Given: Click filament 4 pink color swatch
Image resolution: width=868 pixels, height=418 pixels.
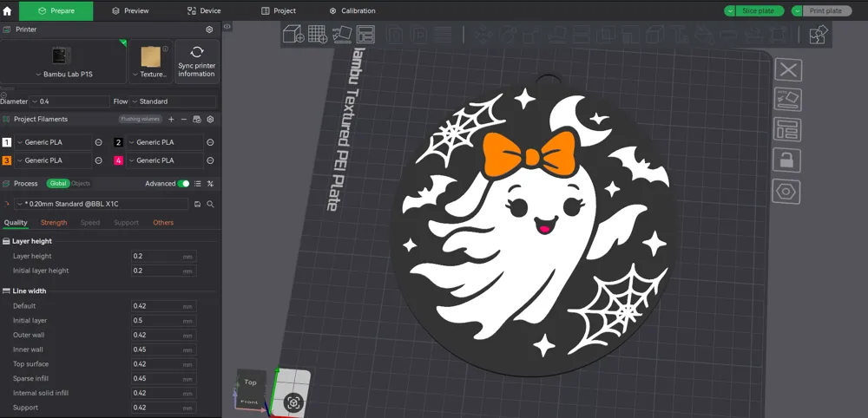Looking at the screenshot, I should coord(118,160).
